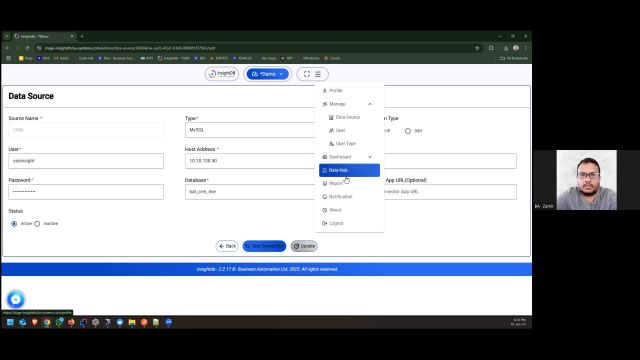The image size is (640, 360).
Task: Open a new browser tab
Action: click(82, 36)
